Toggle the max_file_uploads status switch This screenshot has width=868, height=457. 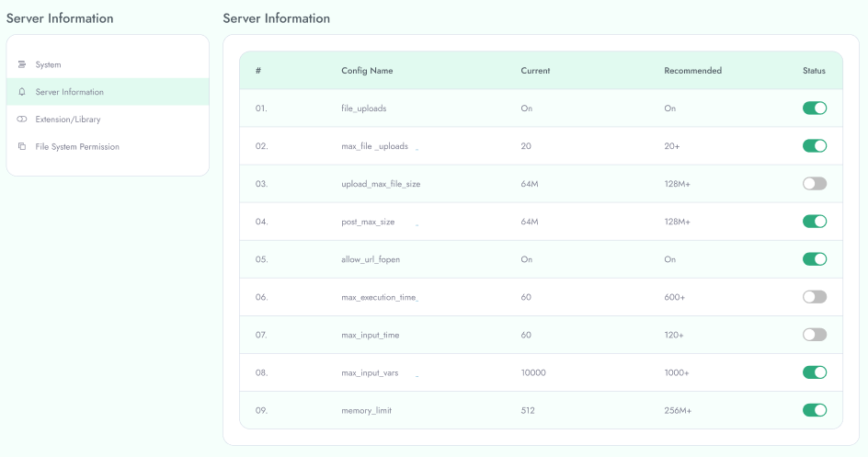815,145
